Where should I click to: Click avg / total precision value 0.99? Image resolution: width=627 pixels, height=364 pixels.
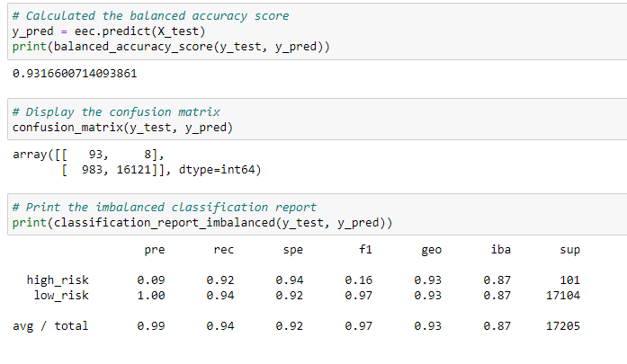(x=151, y=326)
